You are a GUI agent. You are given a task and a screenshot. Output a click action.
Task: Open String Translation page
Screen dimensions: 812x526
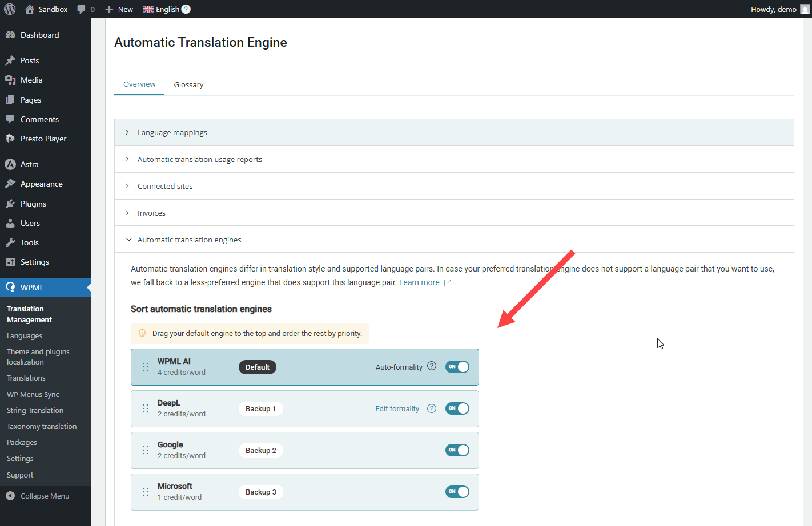[35, 411]
